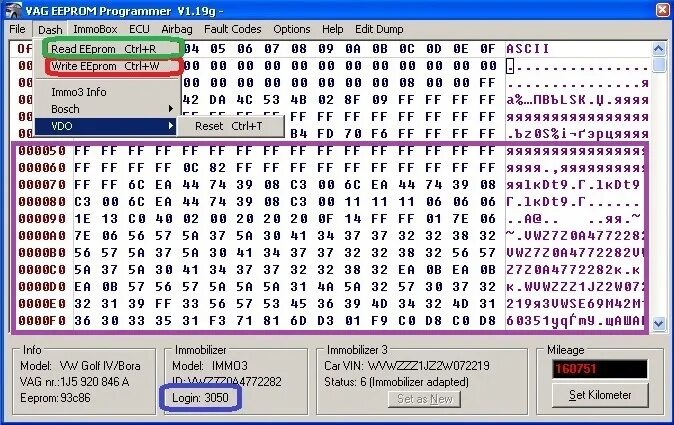Image resolution: width=674 pixels, height=425 pixels.
Task: Click the ASCII text in row 0000E0
Action: click(575, 304)
